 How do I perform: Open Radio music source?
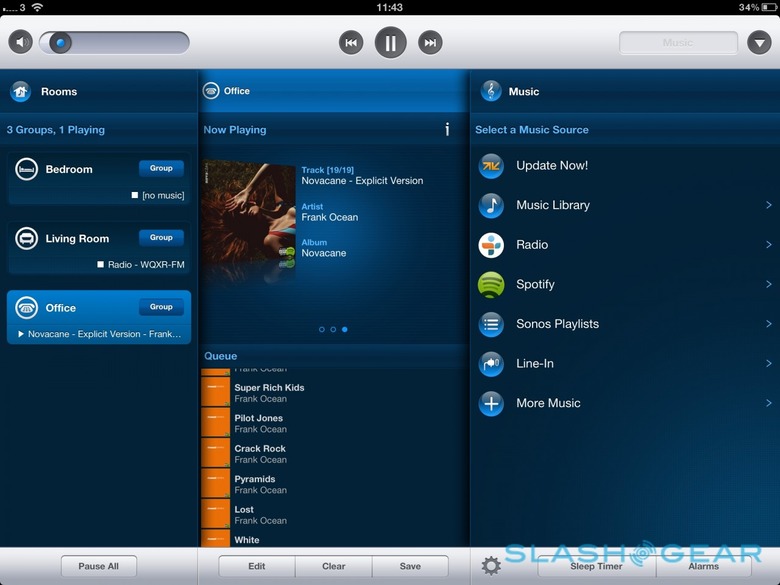tap(625, 245)
